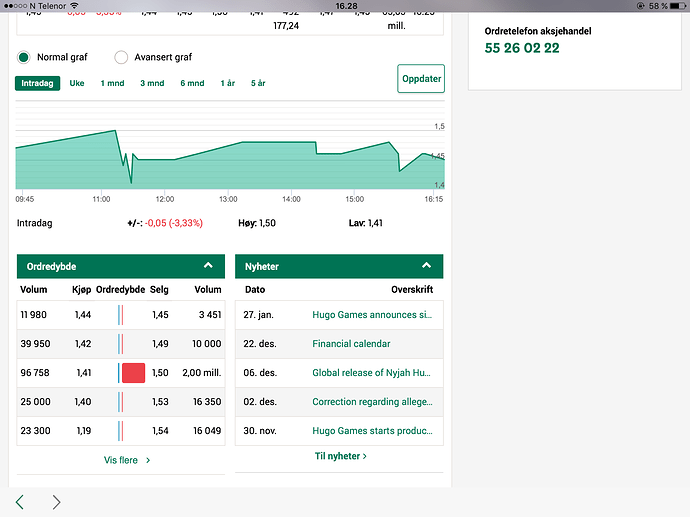Click sell price 1,45
This screenshot has width=690, height=517.
click(160, 315)
